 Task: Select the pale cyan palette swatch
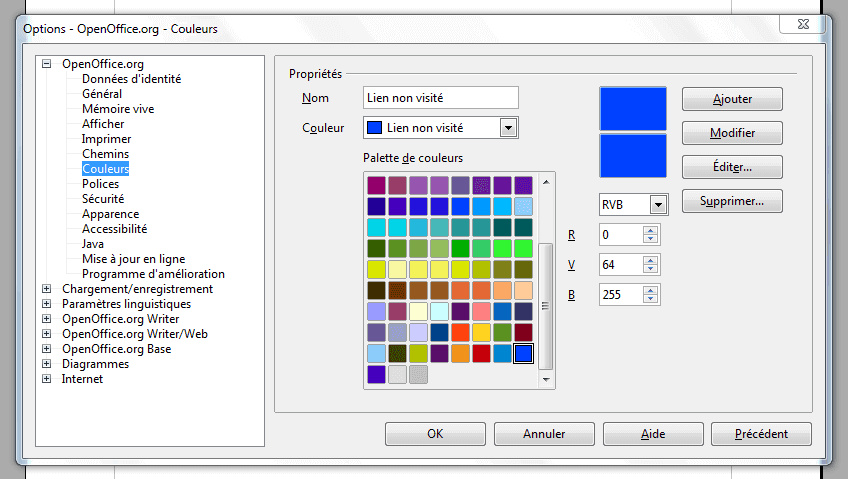[x=440, y=311]
